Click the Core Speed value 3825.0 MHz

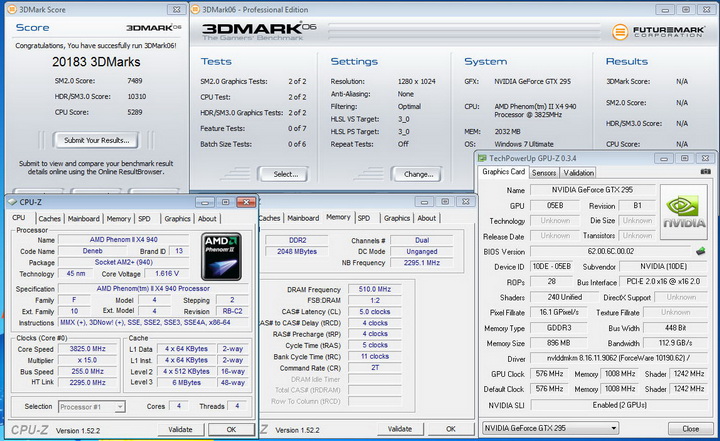click(88, 349)
